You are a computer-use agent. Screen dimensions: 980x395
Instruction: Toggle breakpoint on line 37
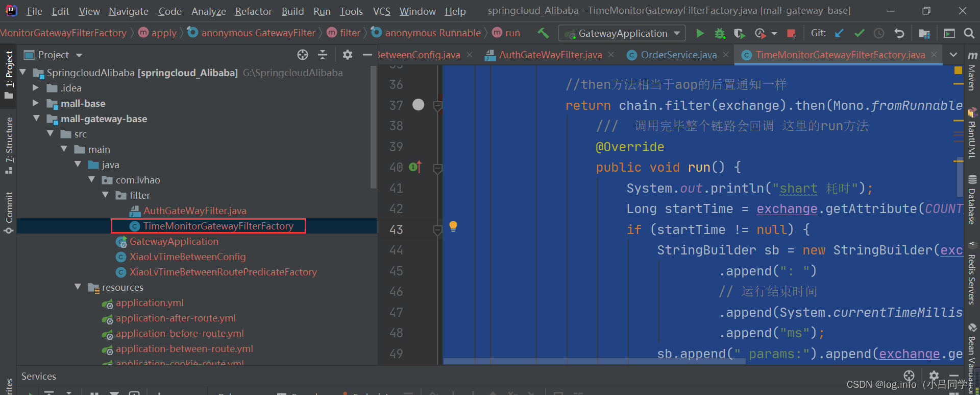pyautogui.click(x=418, y=105)
